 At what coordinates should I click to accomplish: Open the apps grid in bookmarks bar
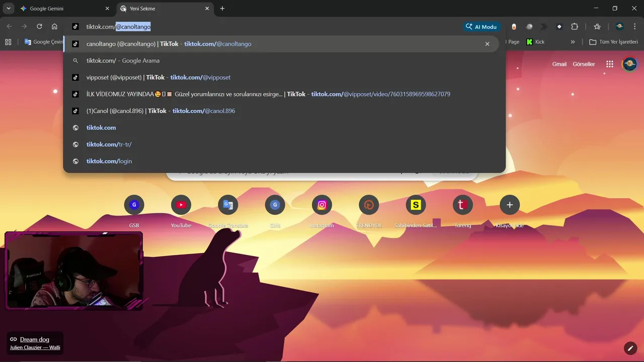(8, 42)
